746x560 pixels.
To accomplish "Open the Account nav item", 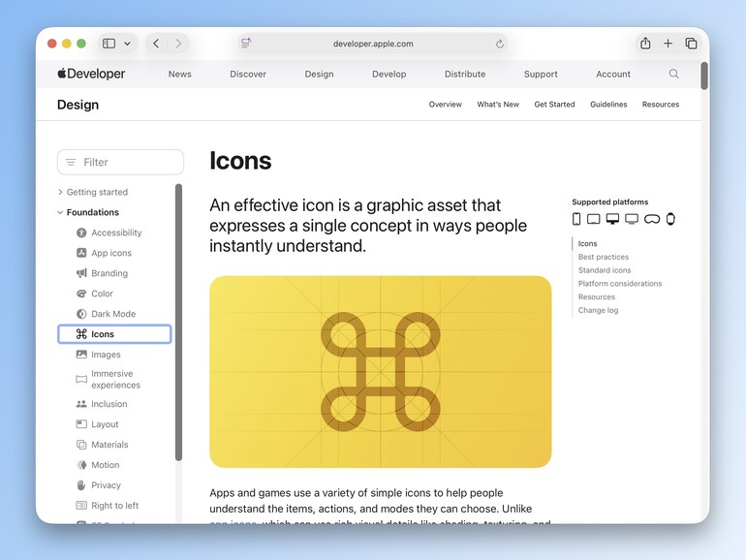I will click(612, 75).
